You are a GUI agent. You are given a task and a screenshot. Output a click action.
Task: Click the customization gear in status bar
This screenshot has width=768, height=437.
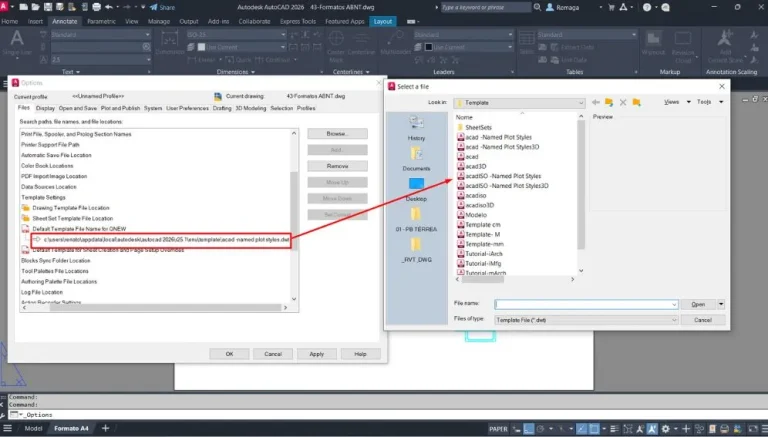[x=665, y=429]
